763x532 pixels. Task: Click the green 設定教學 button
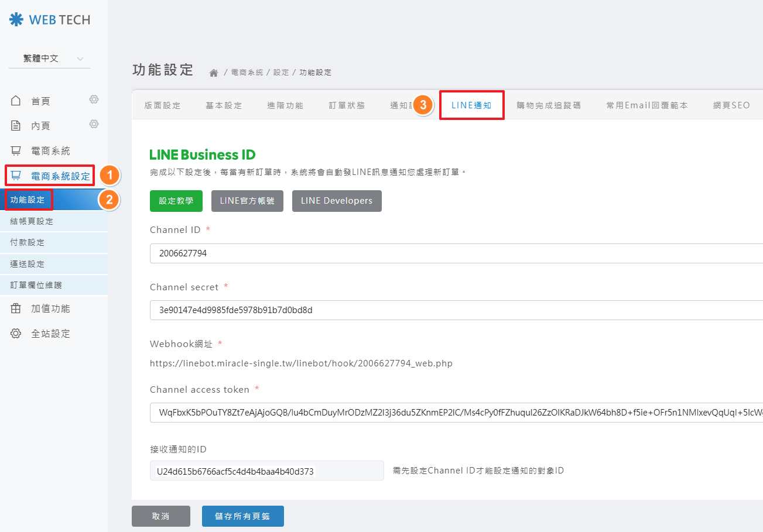[x=176, y=201]
